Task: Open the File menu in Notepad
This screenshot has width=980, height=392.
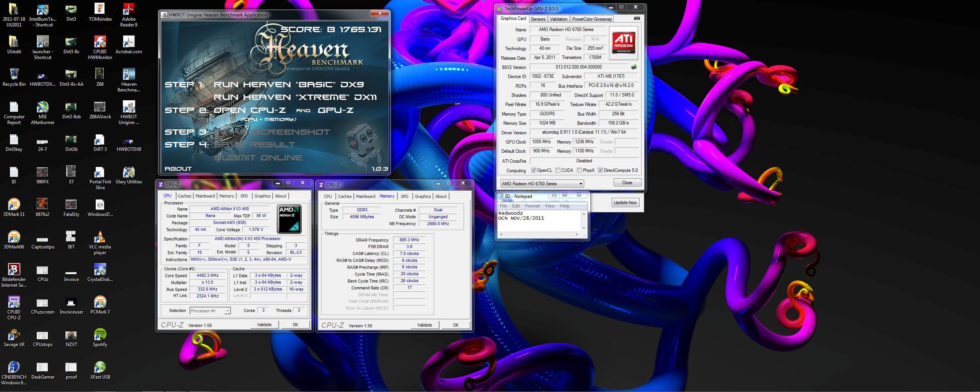Action: click(503, 206)
